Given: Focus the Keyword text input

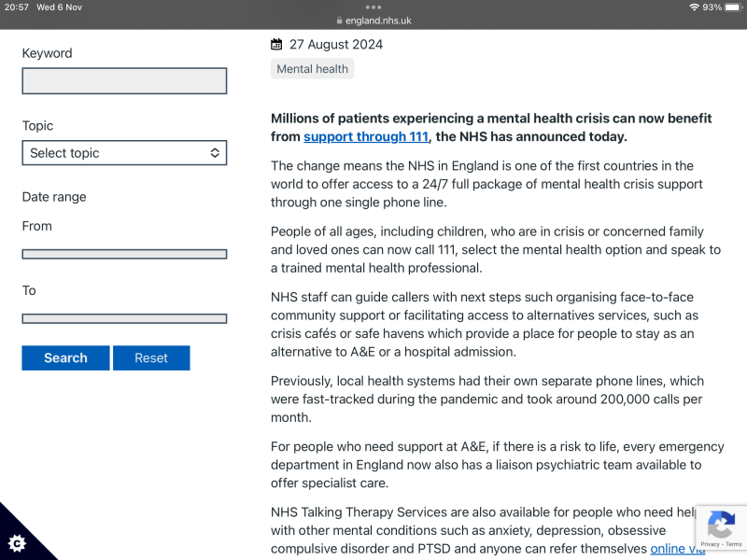Looking at the screenshot, I should (x=124, y=81).
